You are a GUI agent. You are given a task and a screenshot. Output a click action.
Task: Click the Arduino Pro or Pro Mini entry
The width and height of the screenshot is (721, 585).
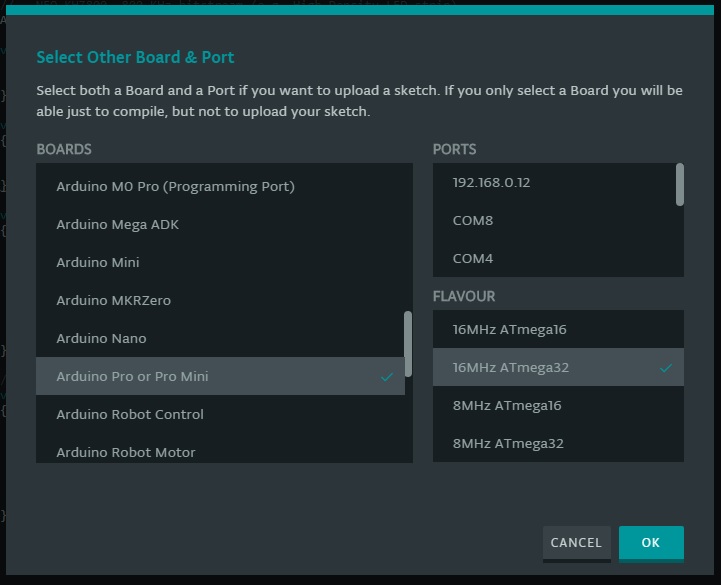pos(132,376)
